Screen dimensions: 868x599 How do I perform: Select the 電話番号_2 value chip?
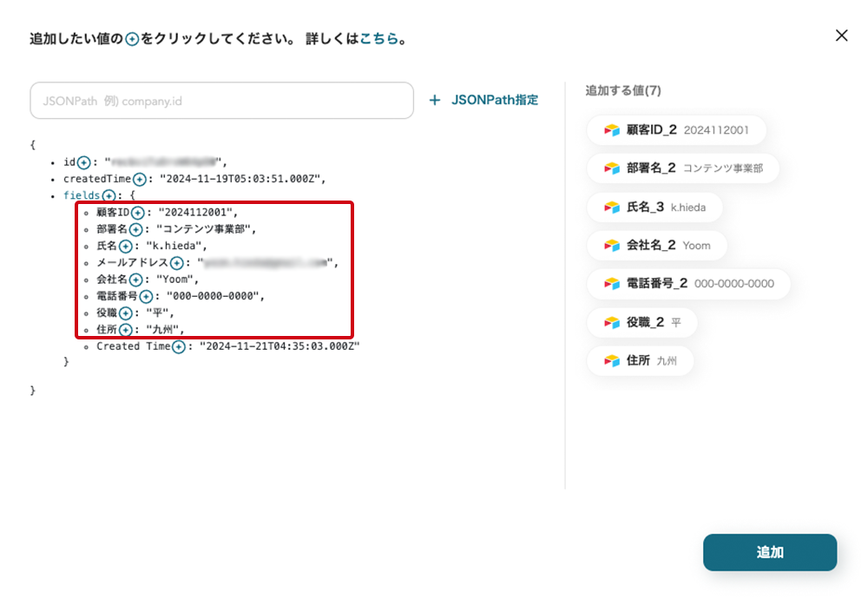[687, 284]
